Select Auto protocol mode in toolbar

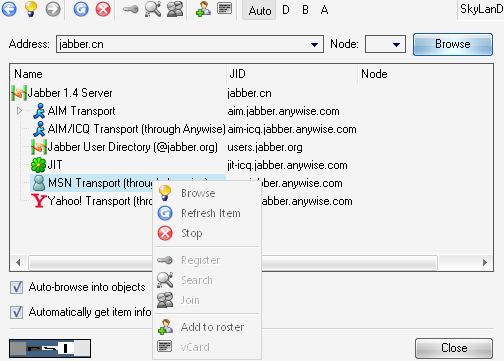pos(259,11)
